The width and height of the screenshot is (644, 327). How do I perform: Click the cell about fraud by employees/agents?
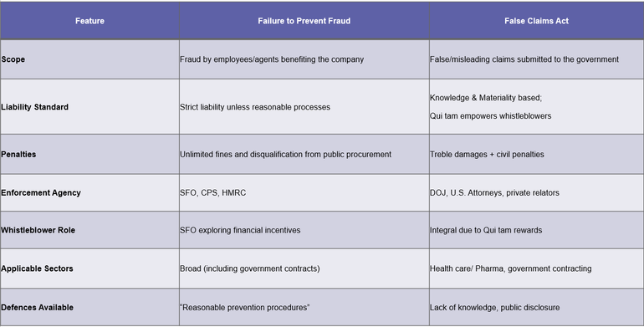(304, 59)
